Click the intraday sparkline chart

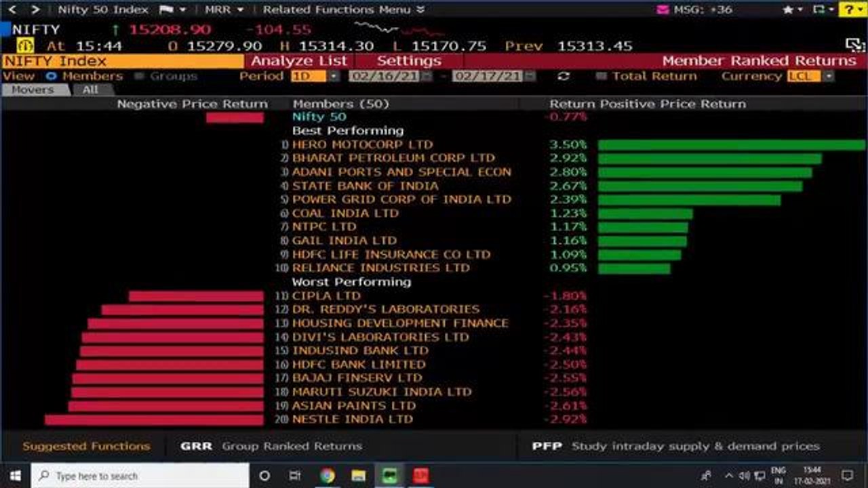point(398,29)
